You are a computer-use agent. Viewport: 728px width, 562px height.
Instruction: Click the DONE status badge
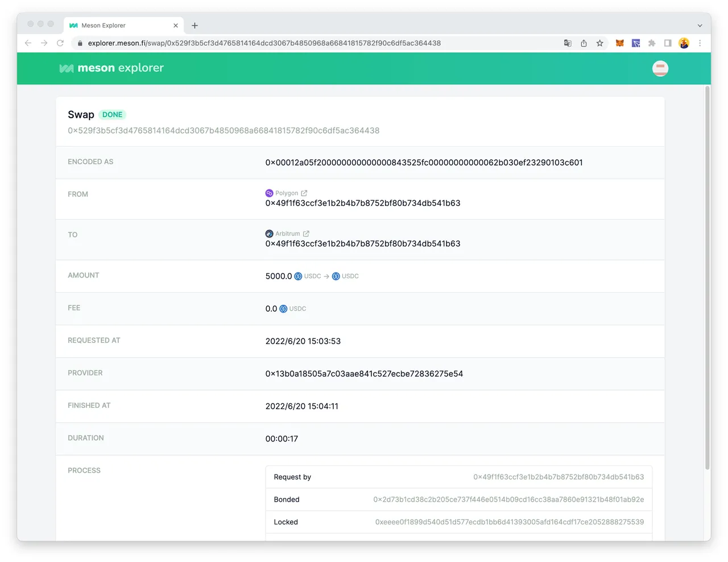[112, 115]
